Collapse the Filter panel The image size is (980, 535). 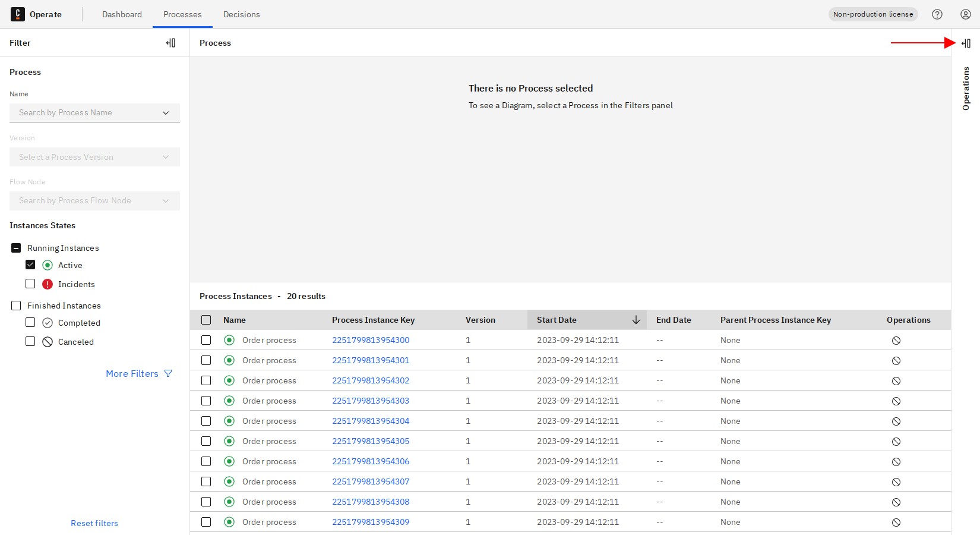(170, 43)
